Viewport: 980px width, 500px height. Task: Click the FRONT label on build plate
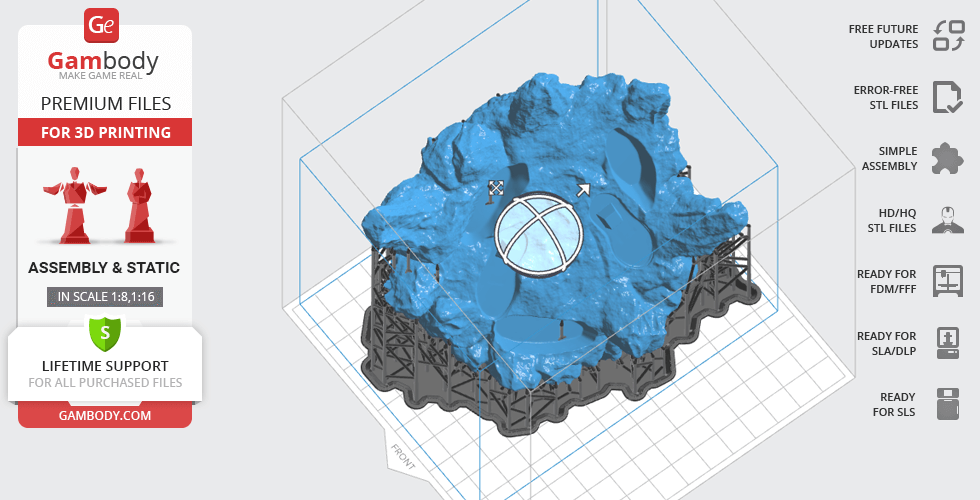click(404, 456)
